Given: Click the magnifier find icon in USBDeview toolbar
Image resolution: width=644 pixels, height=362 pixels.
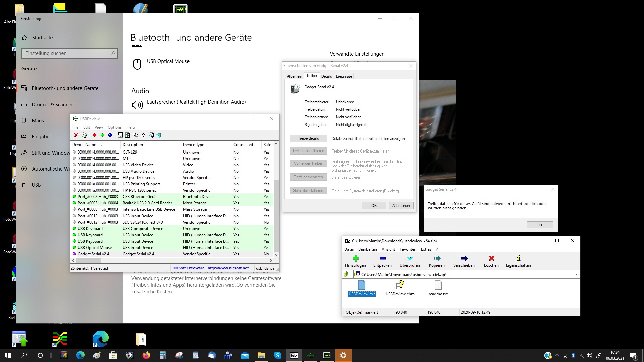Looking at the screenshot, I should pos(151,135).
